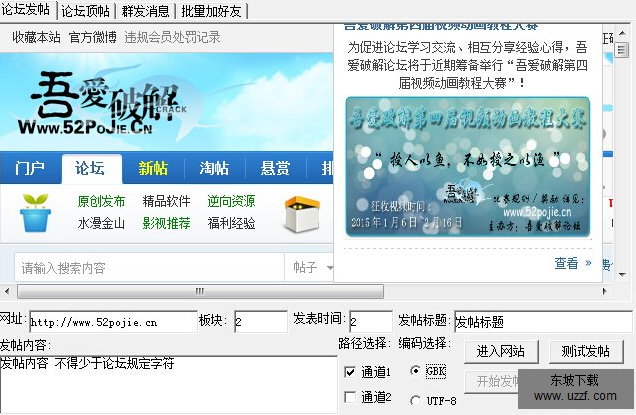
Task: Open the 官方微博 link
Action: [93, 37]
